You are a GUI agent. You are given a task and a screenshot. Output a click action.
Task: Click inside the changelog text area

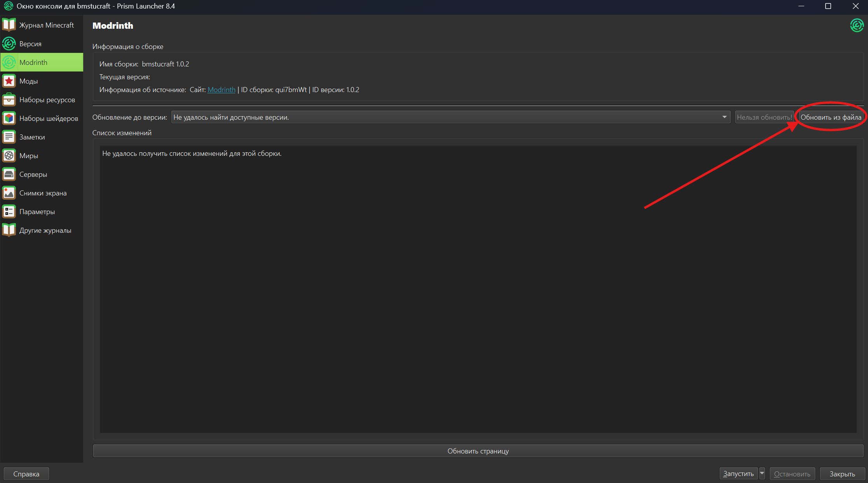tap(478, 289)
